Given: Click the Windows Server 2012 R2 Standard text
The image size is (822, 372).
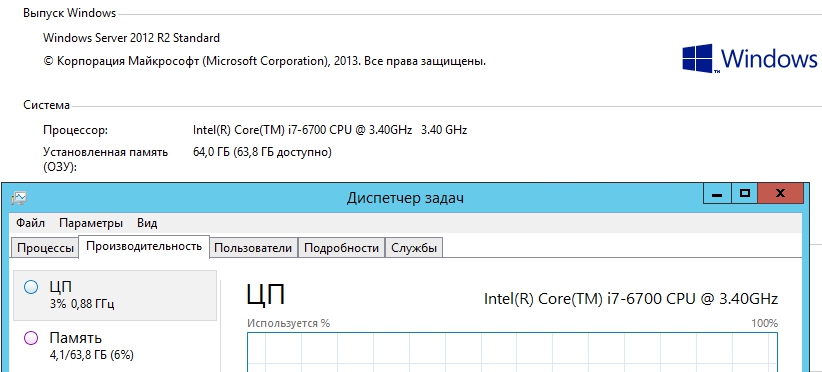Looking at the screenshot, I should 132,38.
